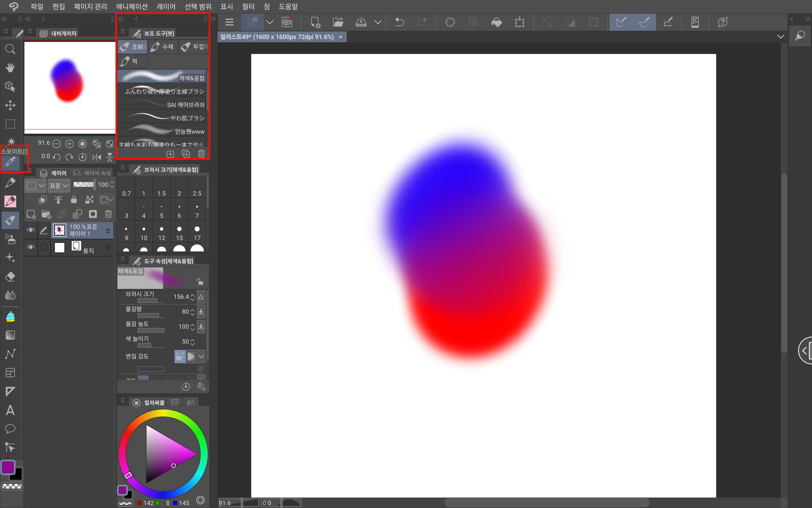The height and width of the screenshot is (508, 812).
Task: Zoom out navigator with minus icon
Action: (56, 144)
